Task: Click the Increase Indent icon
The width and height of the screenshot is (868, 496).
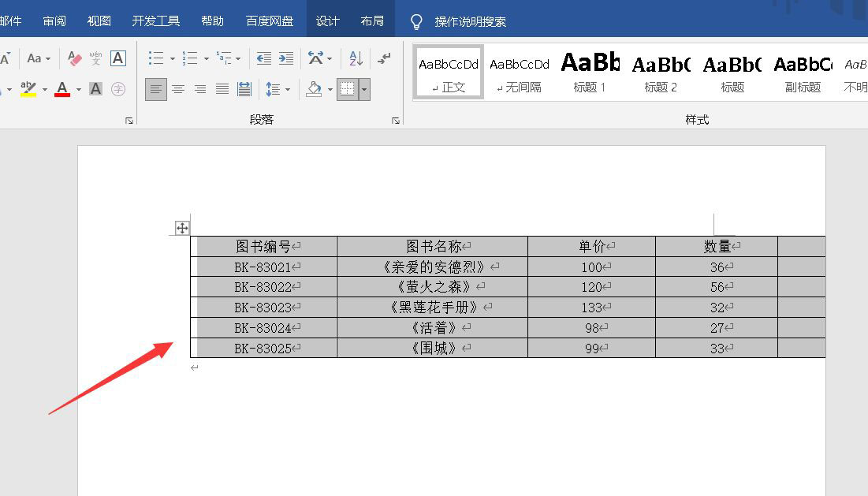Action: pyautogui.click(x=286, y=58)
